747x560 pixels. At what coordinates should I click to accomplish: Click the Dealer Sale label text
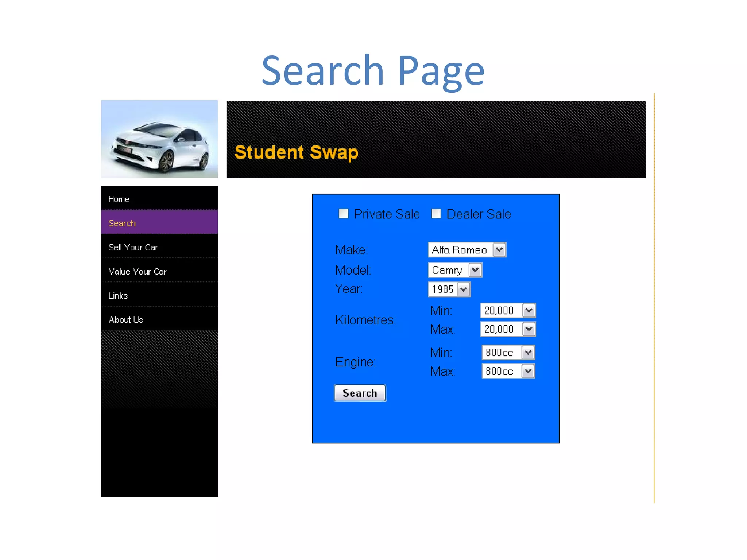pyautogui.click(x=479, y=214)
